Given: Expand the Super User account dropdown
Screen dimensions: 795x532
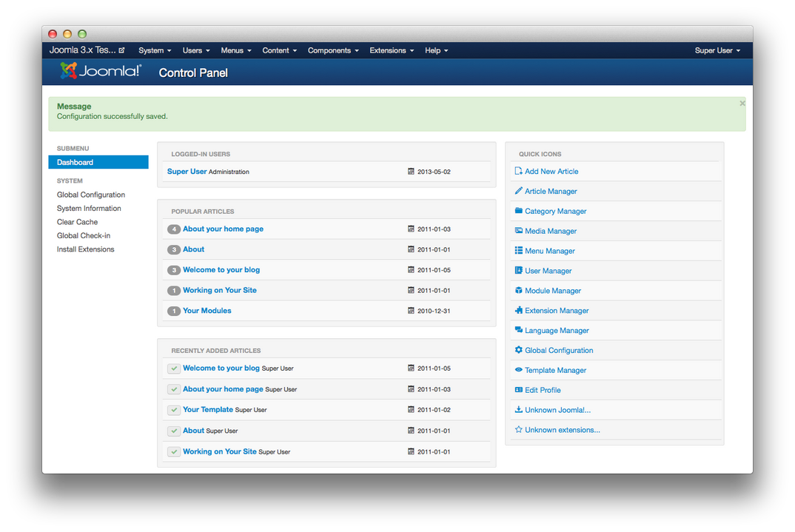Looking at the screenshot, I should click(x=717, y=50).
